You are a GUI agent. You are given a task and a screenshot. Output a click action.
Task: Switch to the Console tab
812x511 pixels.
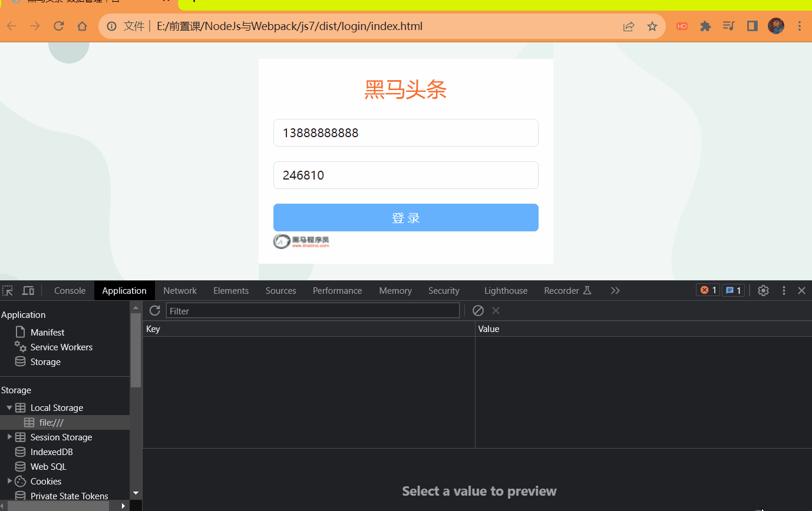(70, 290)
